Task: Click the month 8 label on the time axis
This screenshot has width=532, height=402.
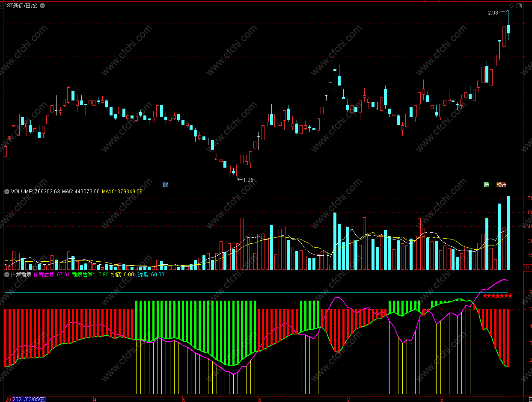Action: tap(442, 399)
